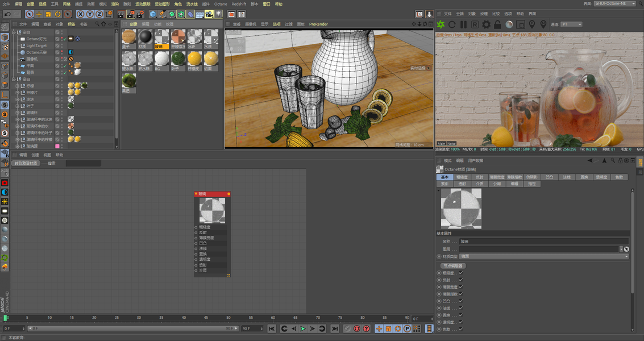Switch to the 粗糙度 tab
This screenshot has width=644, height=341.
462,177
